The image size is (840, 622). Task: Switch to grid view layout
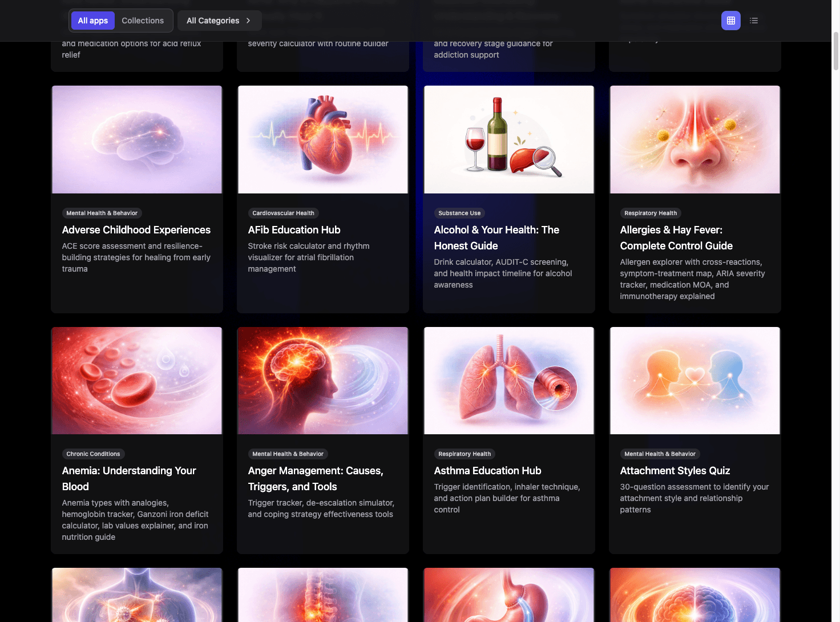(x=730, y=21)
